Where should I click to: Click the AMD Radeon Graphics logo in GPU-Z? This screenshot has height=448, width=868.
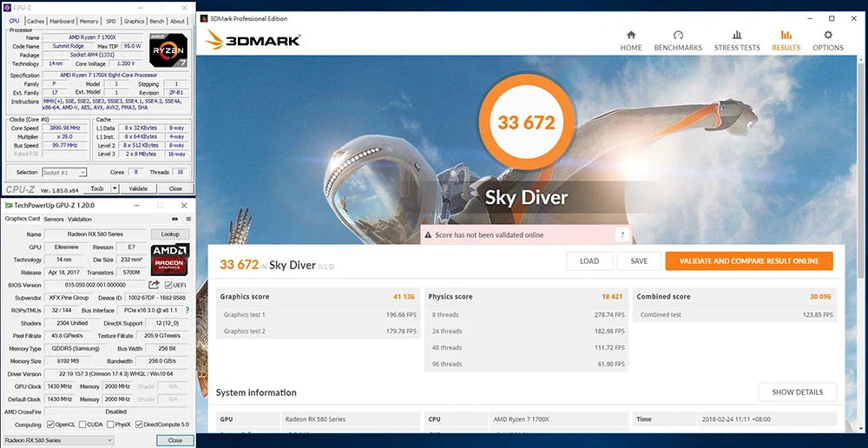click(170, 260)
